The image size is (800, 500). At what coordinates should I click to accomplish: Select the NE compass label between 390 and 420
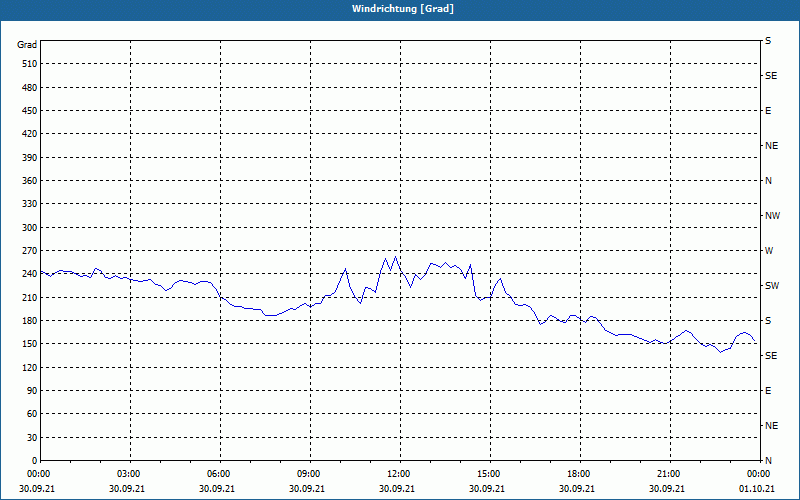(771, 146)
